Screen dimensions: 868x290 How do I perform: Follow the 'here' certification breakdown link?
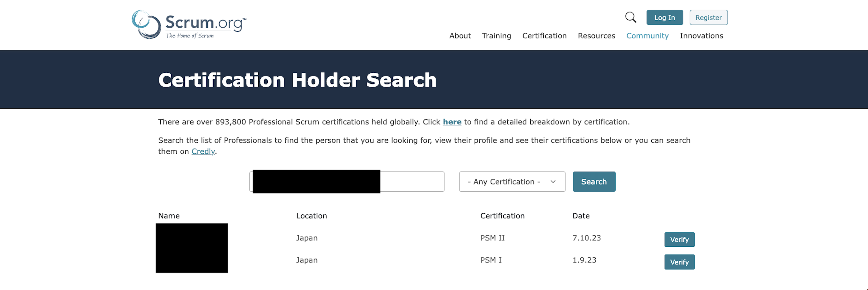452,122
